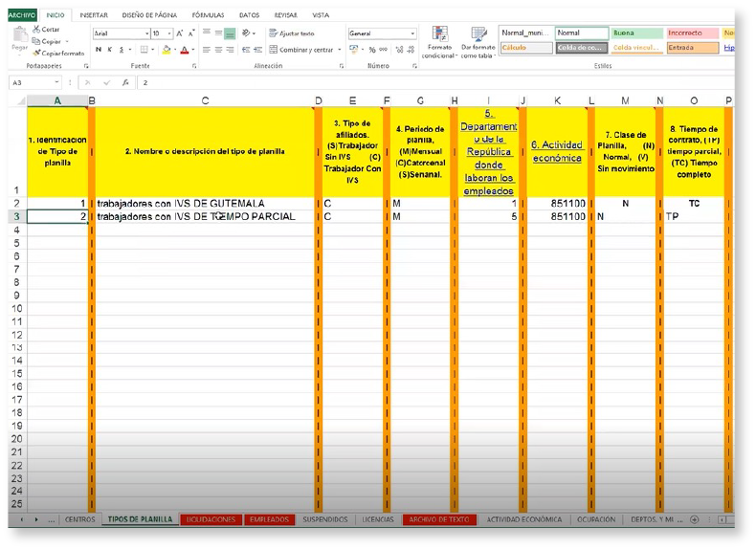Open font color dropdown arrow

click(x=193, y=50)
